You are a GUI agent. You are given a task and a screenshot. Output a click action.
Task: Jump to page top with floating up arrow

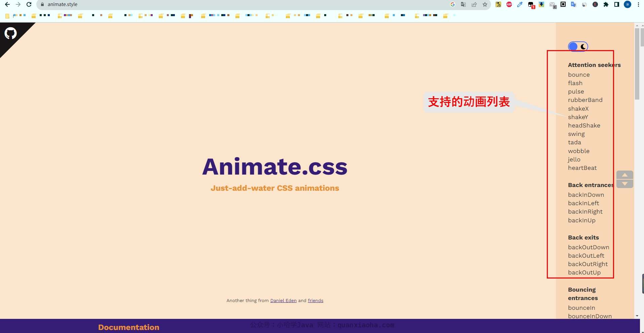(x=625, y=175)
